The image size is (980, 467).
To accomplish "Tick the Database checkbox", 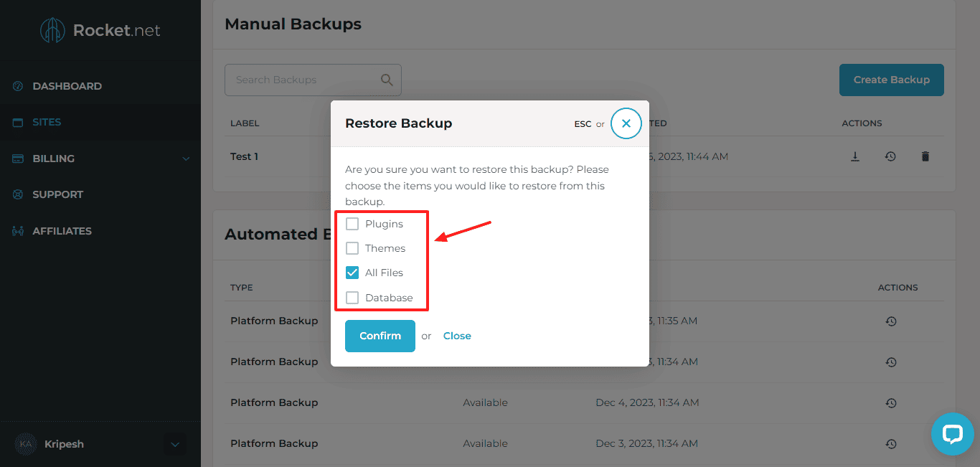I will point(352,298).
